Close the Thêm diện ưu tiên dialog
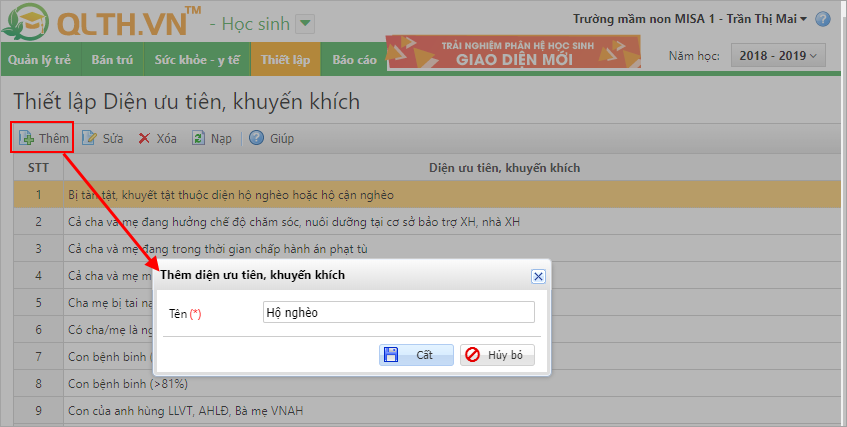The width and height of the screenshot is (847, 427). 538,276
